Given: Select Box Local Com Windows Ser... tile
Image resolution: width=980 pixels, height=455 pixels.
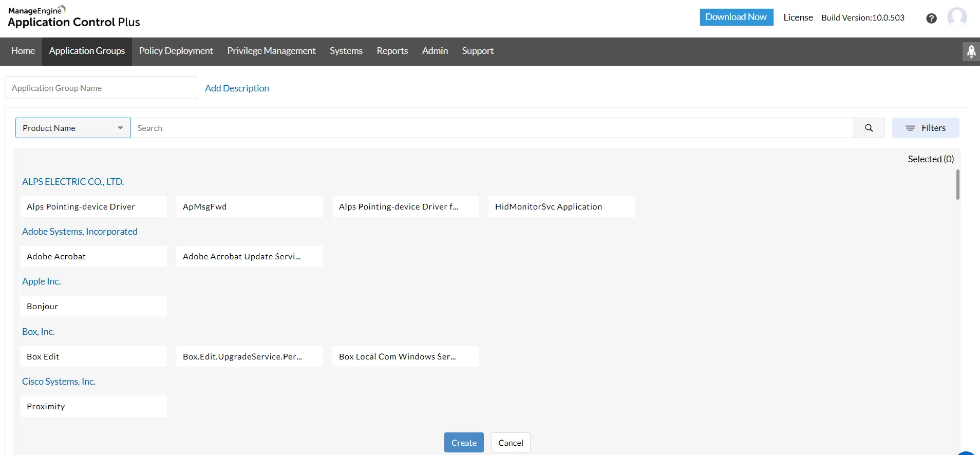Looking at the screenshot, I should (x=406, y=356).
